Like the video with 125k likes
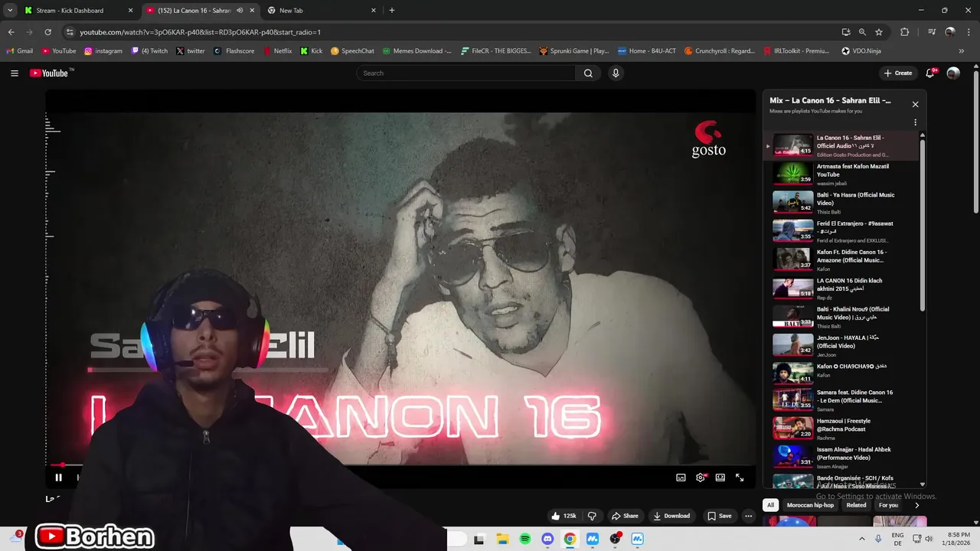Viewport: 980px width, 551px height. (564, 516)
